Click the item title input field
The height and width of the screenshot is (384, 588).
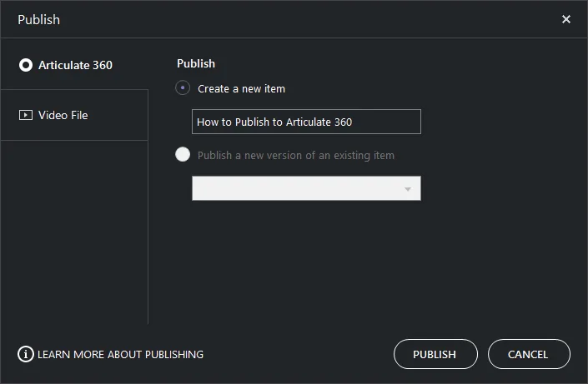(306, 122)
